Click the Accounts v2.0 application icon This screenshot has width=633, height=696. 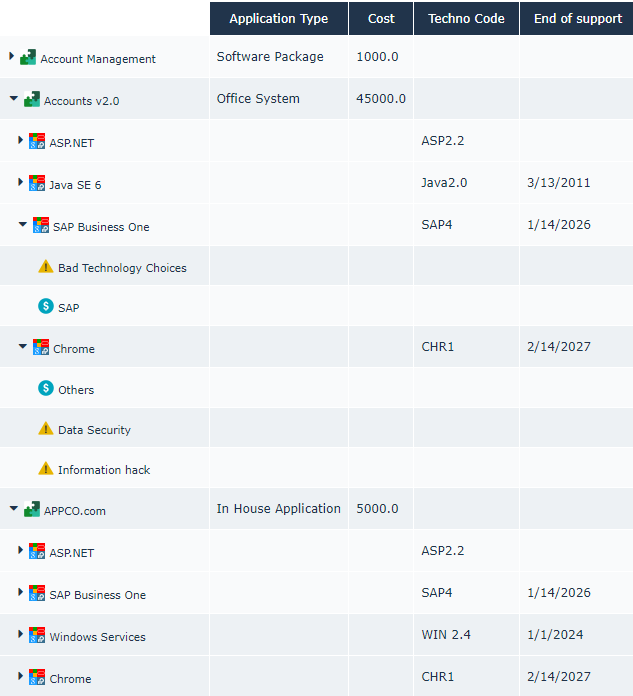32,100
